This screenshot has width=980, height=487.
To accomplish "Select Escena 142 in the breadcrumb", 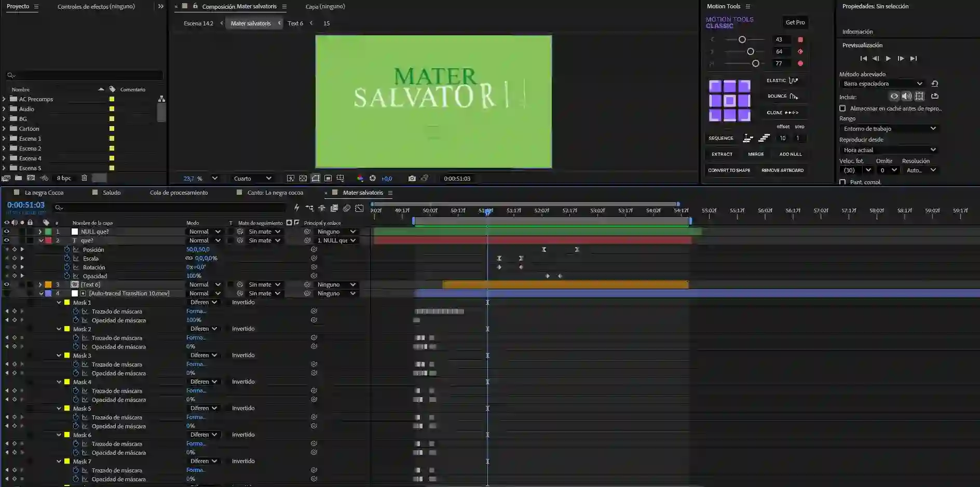I will [198, 23].
